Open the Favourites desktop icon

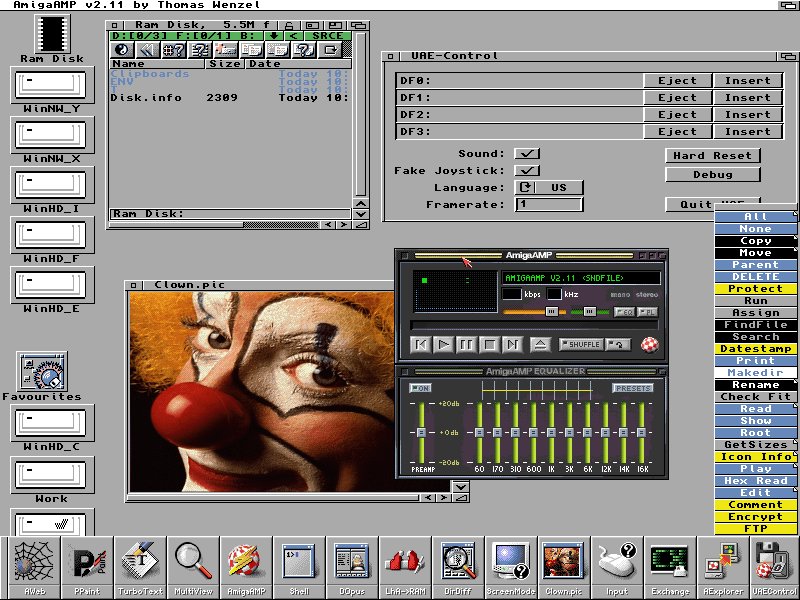43,373
